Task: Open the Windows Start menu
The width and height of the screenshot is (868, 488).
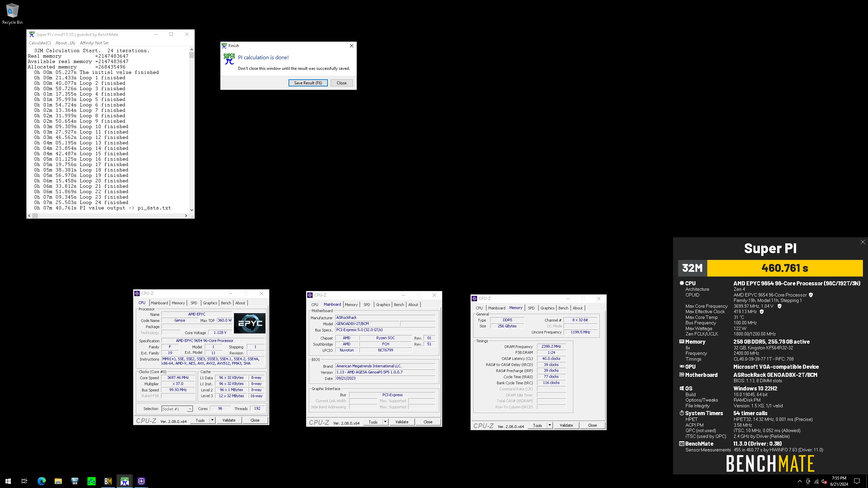Action: pos(8,481)
